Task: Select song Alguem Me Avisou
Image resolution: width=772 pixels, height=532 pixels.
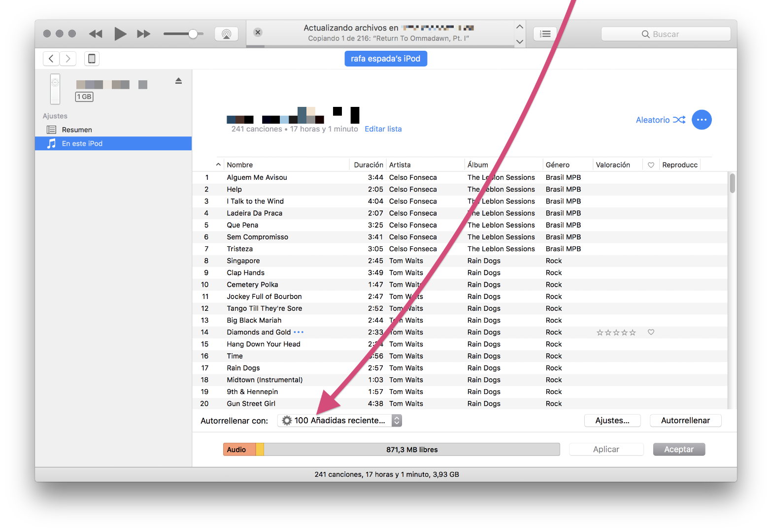Action: point(460,177)
